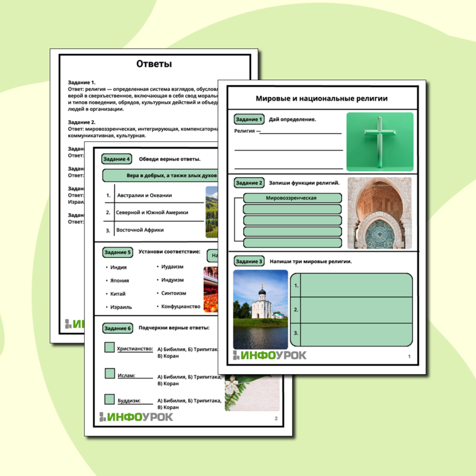
Task: Choose the Восточной Африки answer option
Action: pos(140,230)
